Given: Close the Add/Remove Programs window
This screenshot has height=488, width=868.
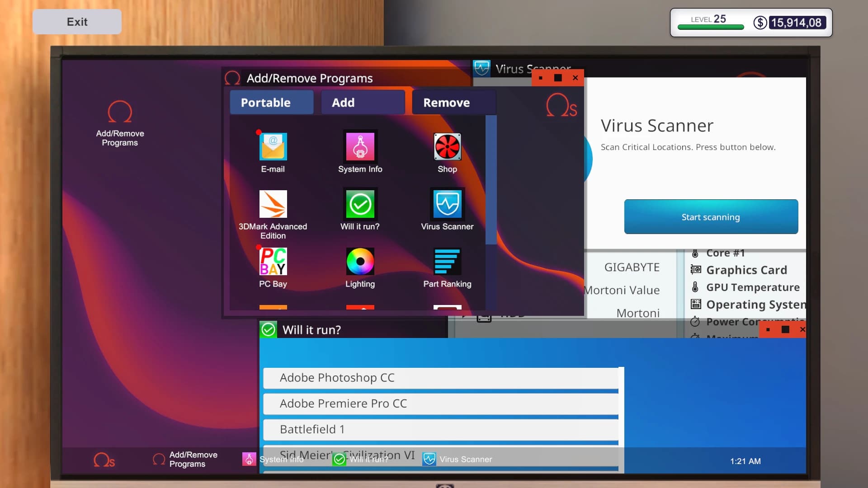Looking at the screenshot, I should pos(575,78).
